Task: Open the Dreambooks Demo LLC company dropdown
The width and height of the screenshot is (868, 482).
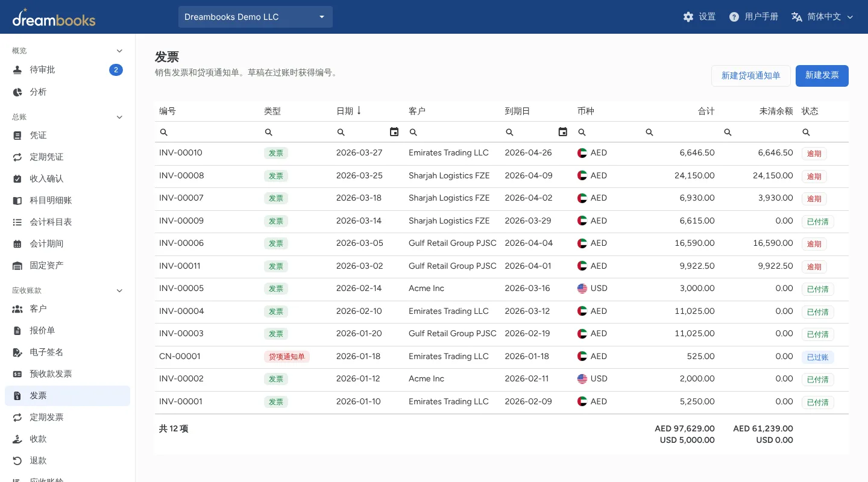Action: coord(256,17)
